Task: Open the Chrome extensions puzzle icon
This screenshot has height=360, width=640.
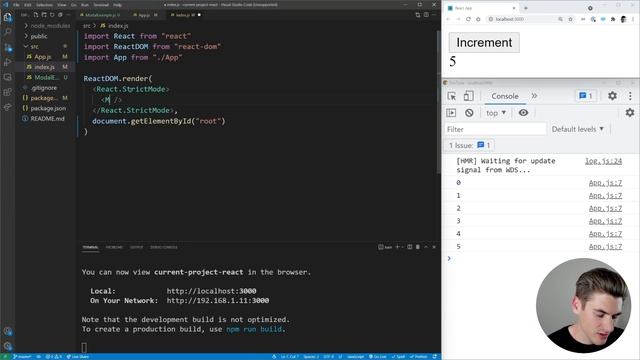Action: point(613,19)
